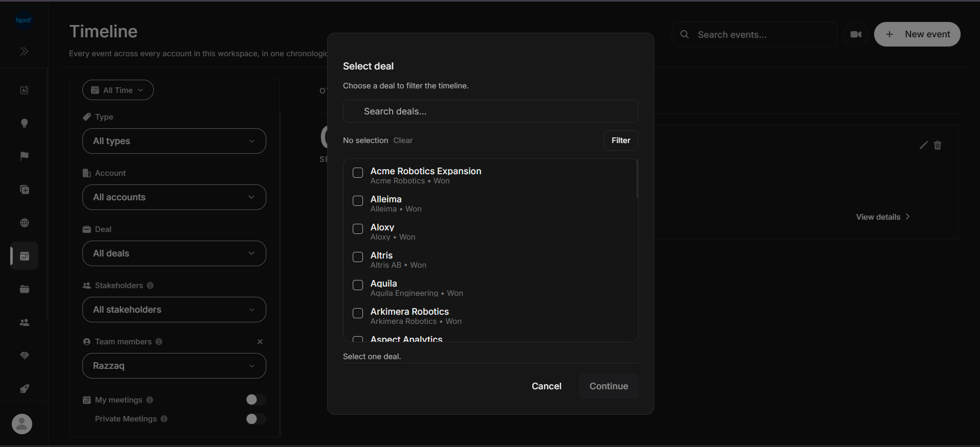Open the All Time date dropdown
The image size is (980, 447).
118,90
